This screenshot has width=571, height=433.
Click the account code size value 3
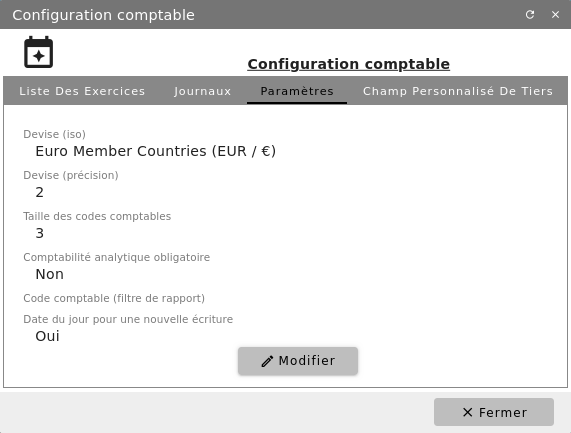[39, 233]
